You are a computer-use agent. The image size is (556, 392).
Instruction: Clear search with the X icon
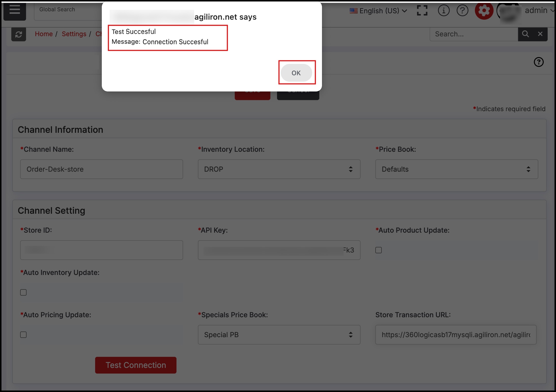[540, 34]
